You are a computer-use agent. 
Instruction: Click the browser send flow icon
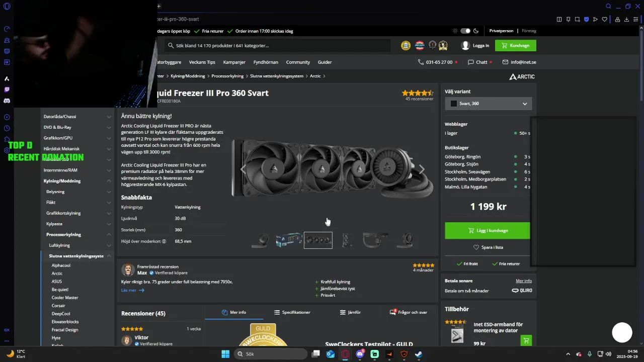595,20
